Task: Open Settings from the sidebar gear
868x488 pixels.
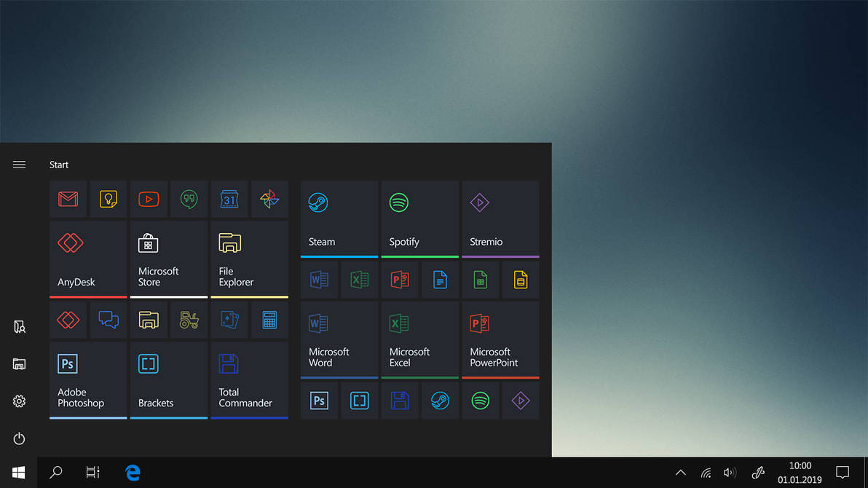Action: click(x=19, y=401)
